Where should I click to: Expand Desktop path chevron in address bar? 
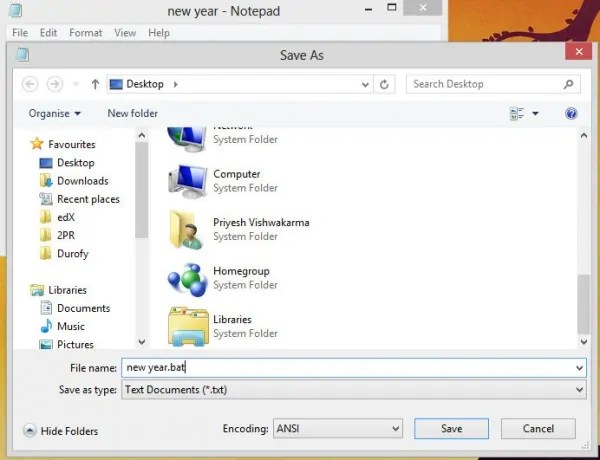click(176, 84)
